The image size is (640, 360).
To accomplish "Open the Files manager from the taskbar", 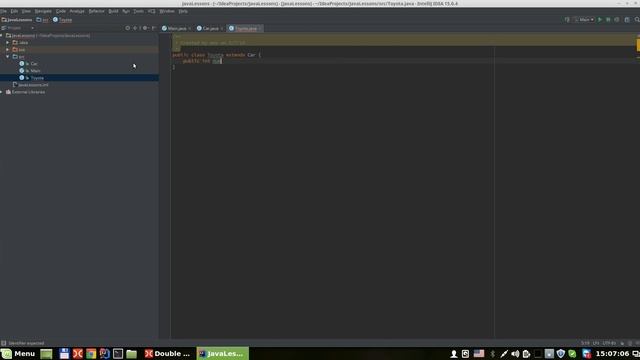I will (131, 353).
